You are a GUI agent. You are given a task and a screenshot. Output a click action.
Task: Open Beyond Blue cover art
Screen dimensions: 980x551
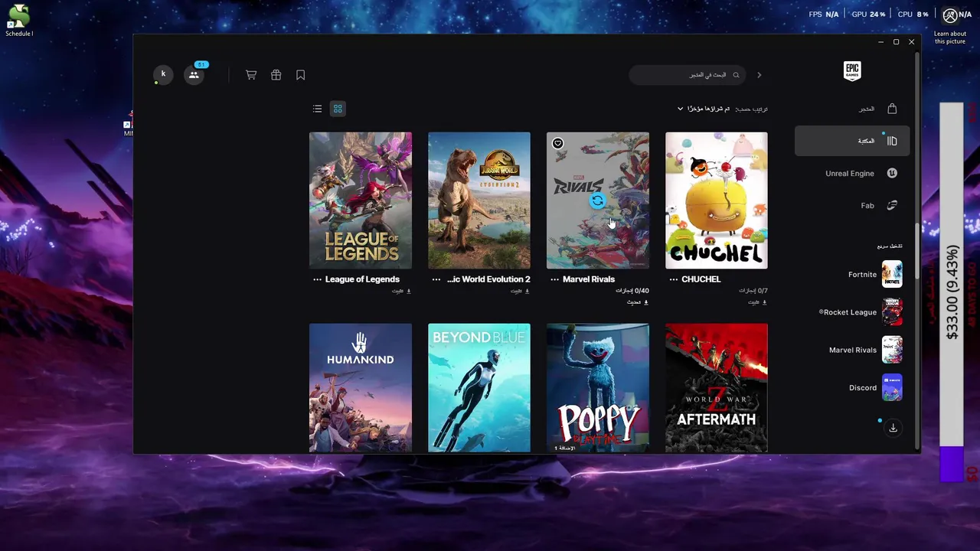point(479,388)
